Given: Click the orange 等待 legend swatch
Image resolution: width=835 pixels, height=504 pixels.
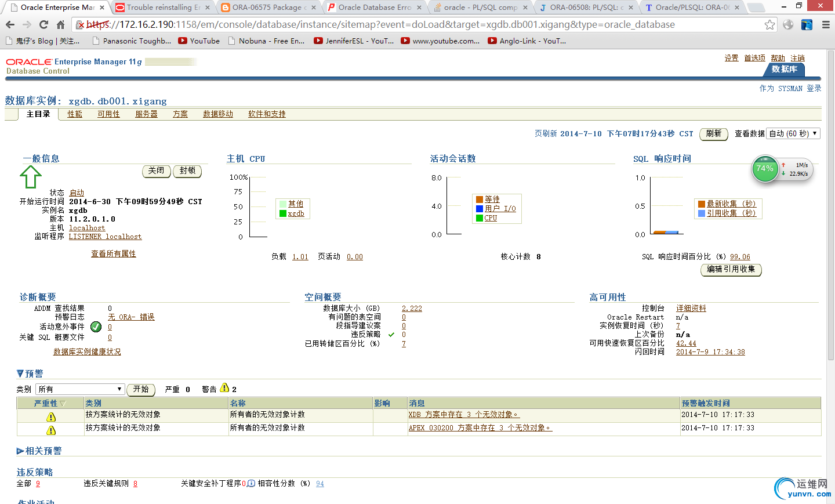Looking at the screenshot, I should point(480,200).
